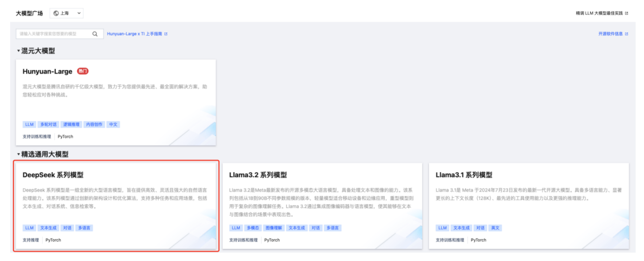Click the 中文 tag on Hunyuan-Large
Image resolution: width=644 pixels, height=261 pixels.
pyautogui.click(x=113, y=124)
